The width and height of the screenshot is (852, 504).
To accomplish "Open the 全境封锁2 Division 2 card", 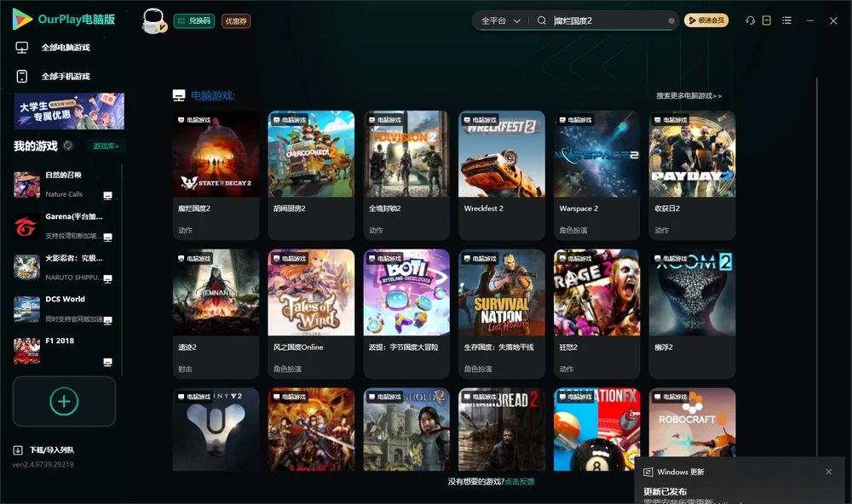I will pyautogui.click(x=406, y=175).
